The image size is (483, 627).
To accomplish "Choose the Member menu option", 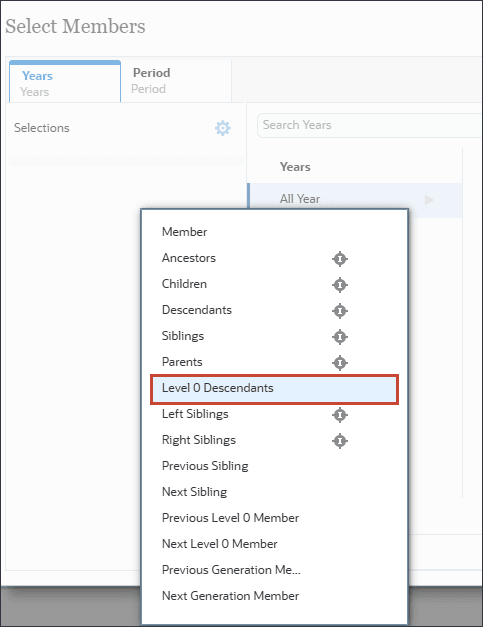I will 184,232.
